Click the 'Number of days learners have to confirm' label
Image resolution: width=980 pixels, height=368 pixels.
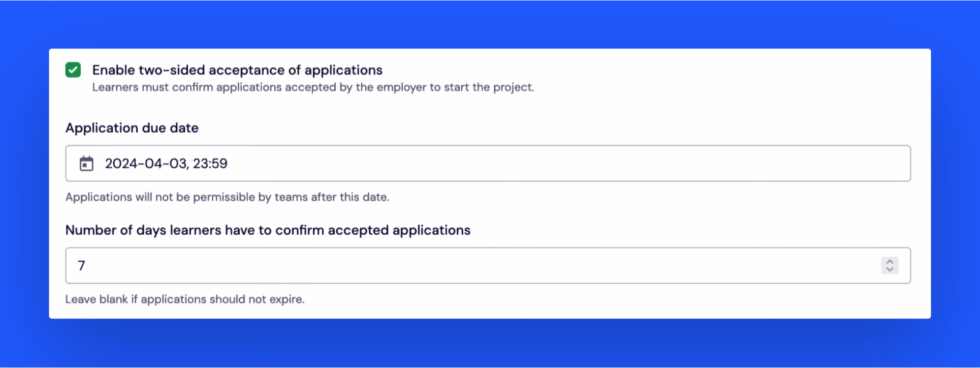pyautogui.click(x=268, y=230)
